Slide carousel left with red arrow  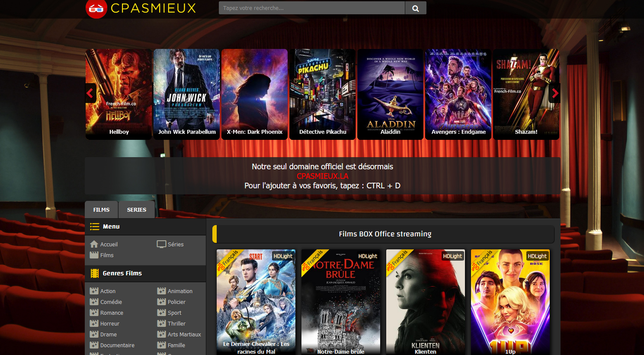point(90,93)
